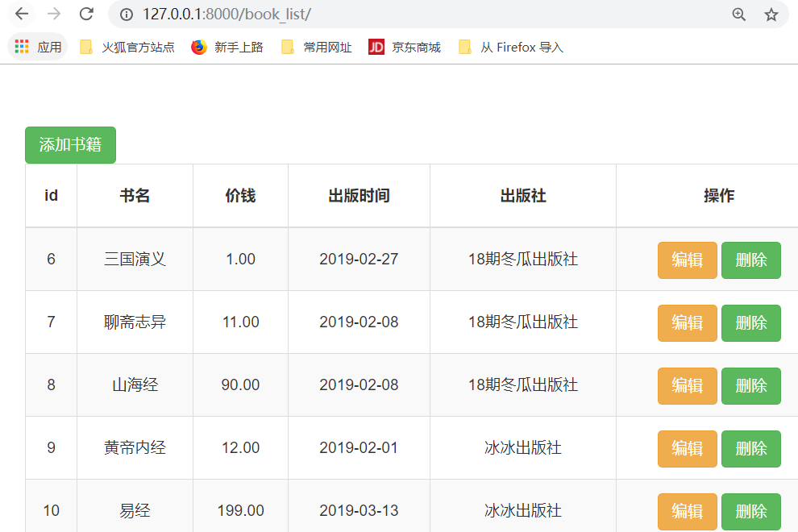Click 18期冬瓜出版社 in the 山海经 row
This screenshot has height=532, width=798.
(x=523, y=384)
